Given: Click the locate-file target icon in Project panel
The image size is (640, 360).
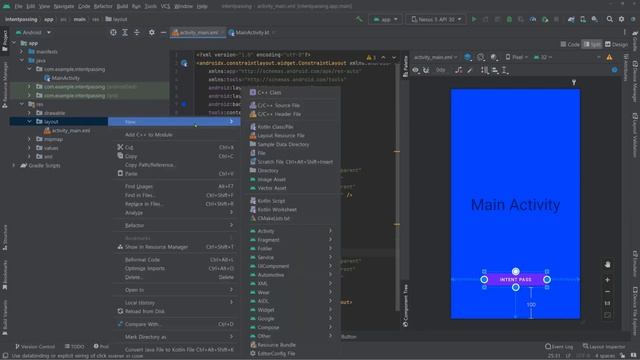Looking at the screenshot, I should click(113, 32).
